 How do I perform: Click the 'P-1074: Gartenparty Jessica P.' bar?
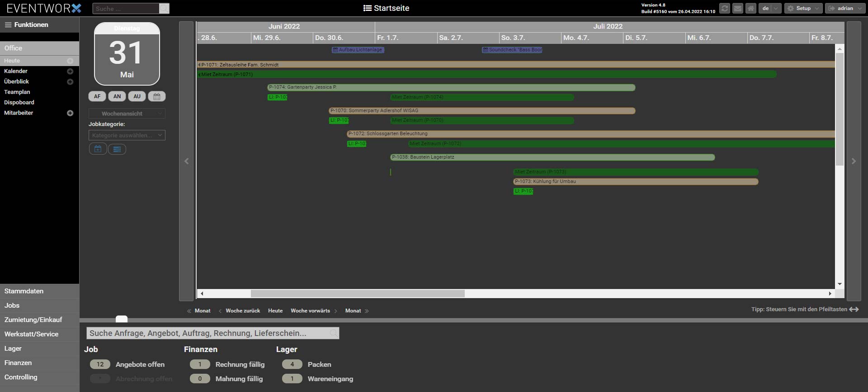pyautogui.click(x=451, y=87)
